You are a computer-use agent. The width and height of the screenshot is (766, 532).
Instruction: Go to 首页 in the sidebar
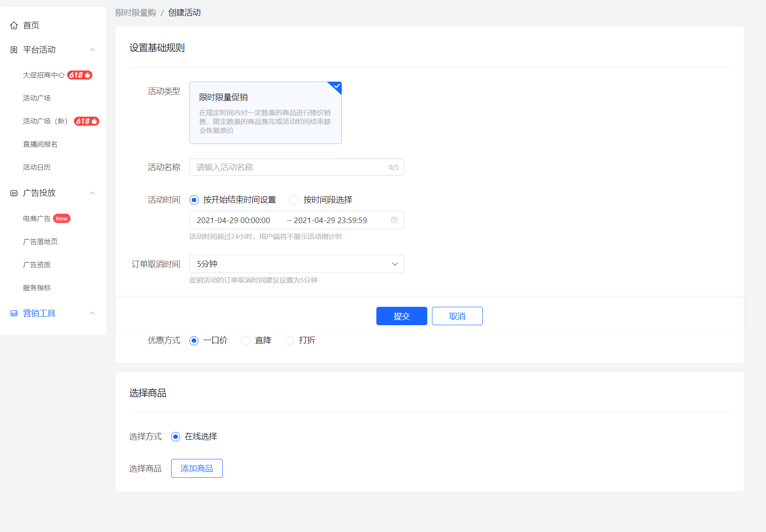click(x=31, y=25)
